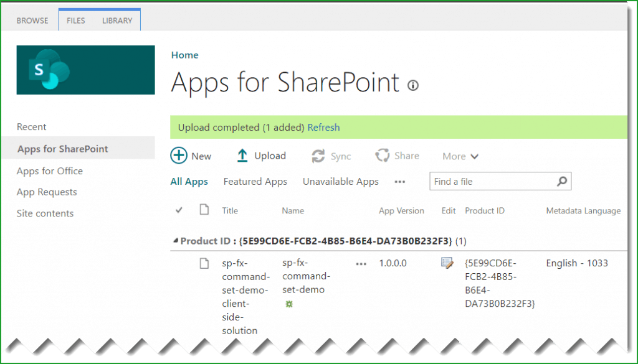Switch to the LIBRARY ribbon tab
This screenshot has width=638, height=364.
point(117,21)
